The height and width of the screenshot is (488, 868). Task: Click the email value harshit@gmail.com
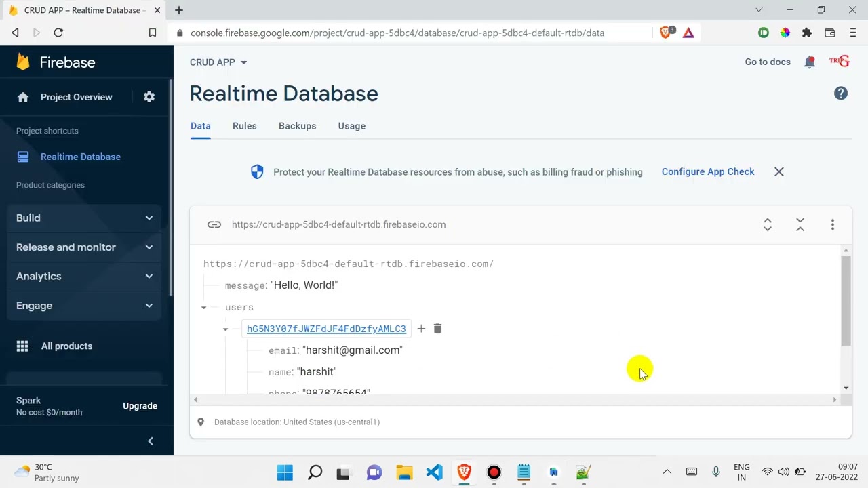click(x=353, y=350)
